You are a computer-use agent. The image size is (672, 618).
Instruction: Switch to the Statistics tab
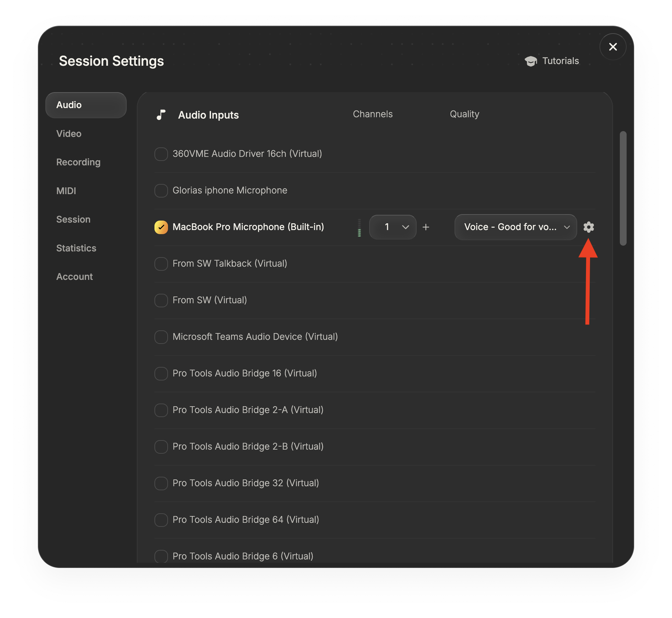coord(76,248)
